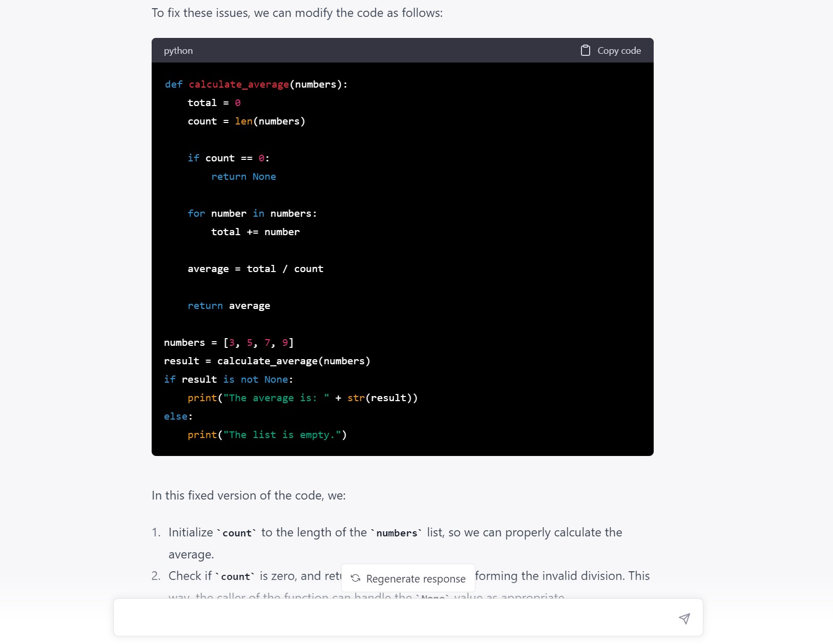Click inline code "count" in first list item

point(237,533)
